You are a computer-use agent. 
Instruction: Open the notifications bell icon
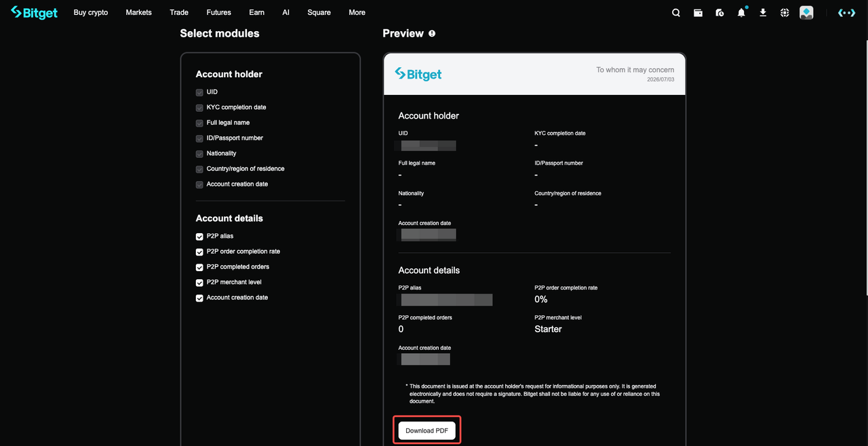tap(741, 12)
